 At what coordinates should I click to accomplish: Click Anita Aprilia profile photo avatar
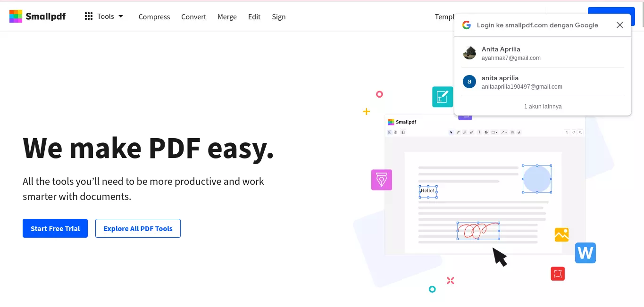pyautogui.click(x=469, y=53)
